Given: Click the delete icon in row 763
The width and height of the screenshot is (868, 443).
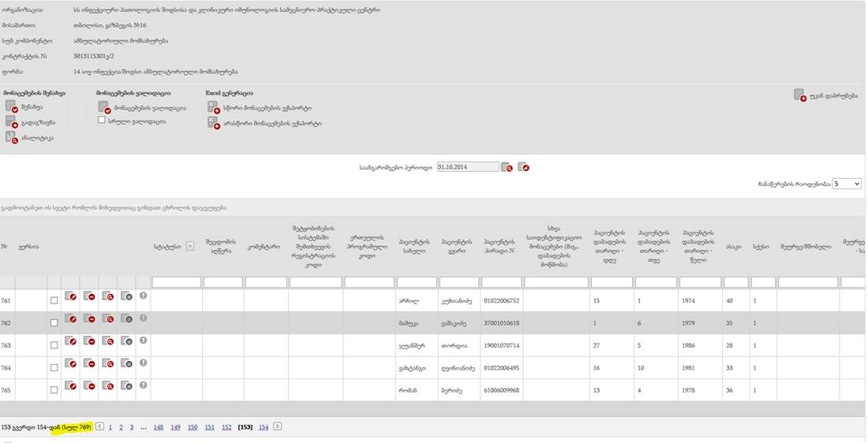Looking at the screenshot, I should pos(89,341).
